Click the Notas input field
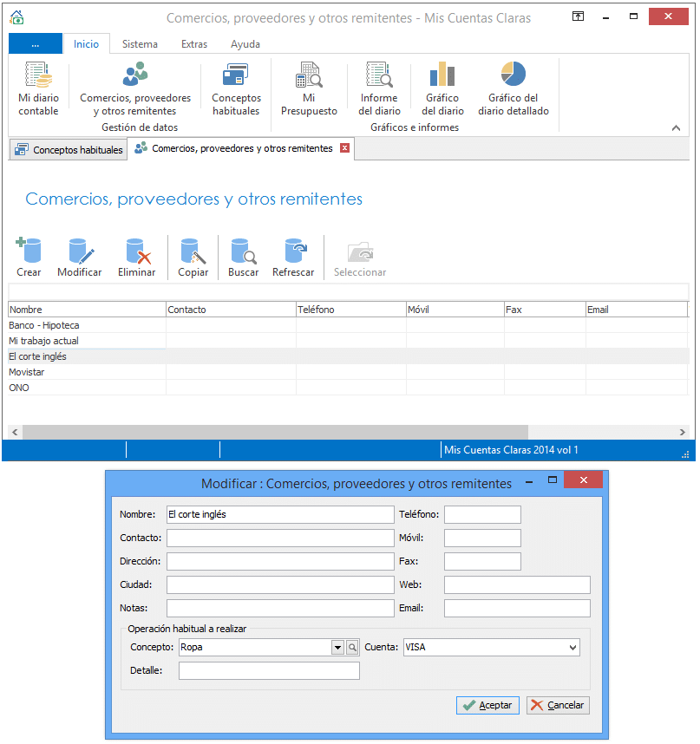The width and height of the screenshot is (700, 744). click(280, 608)
